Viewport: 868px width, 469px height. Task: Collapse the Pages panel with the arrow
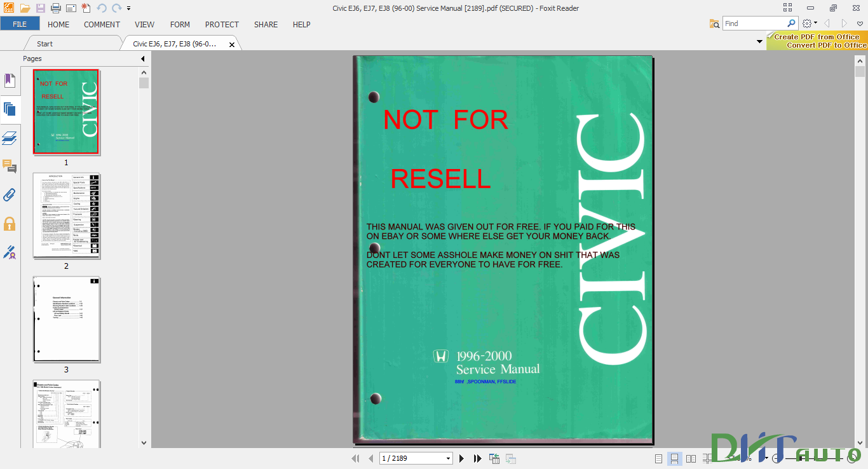[x=143, y=58]
